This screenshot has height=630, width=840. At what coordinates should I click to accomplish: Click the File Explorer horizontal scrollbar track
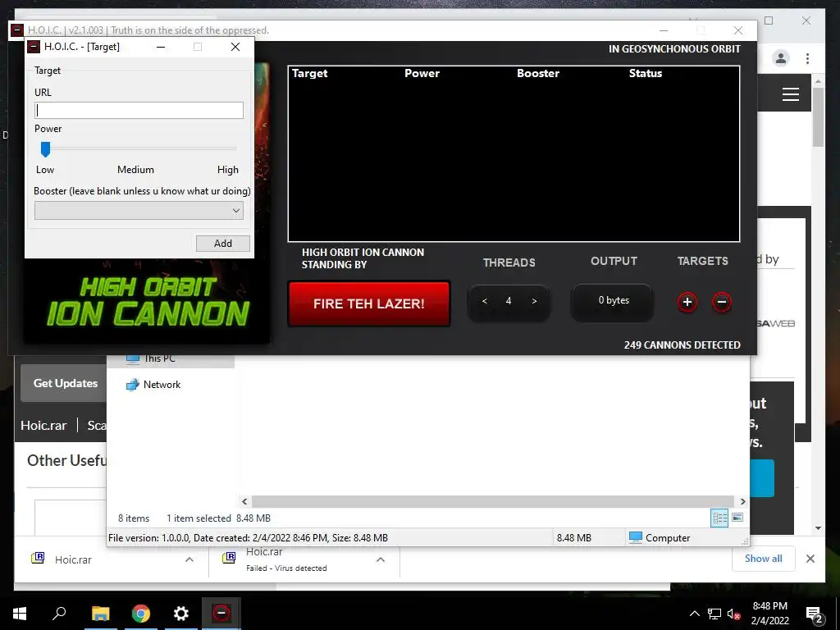(x=493, y=501)
